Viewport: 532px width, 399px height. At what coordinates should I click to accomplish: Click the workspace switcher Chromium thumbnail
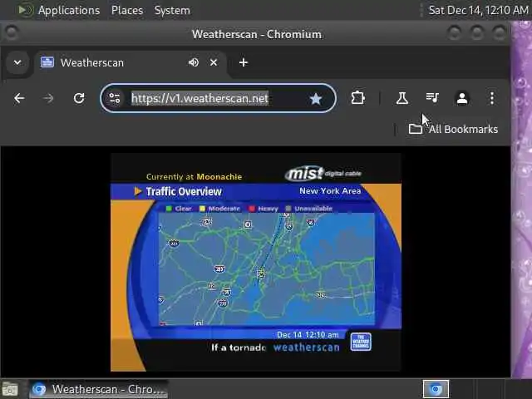point(436,389)
